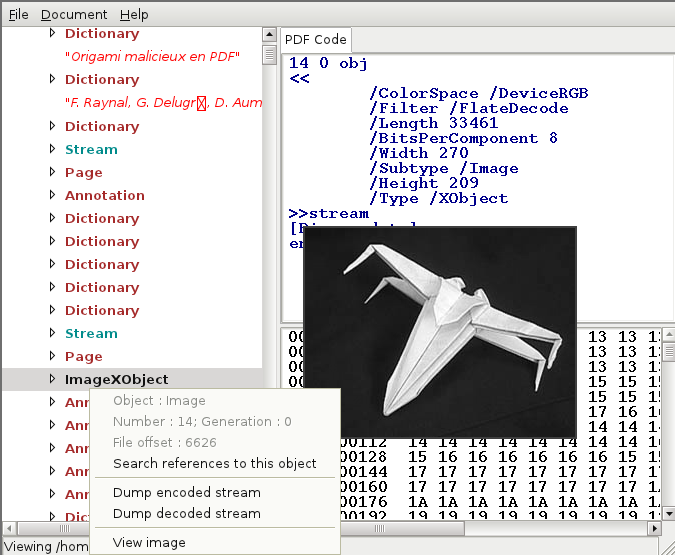675x555 pixels.
Task: Expand the Page node directly above Annotation
Action: pyautogui.click(x=52, y=172)
